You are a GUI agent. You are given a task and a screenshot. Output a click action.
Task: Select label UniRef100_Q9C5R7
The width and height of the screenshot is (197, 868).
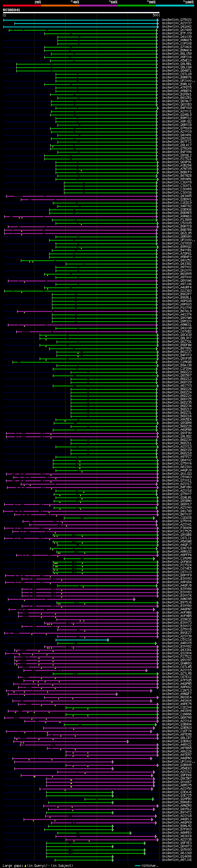(x=177, y=778)
